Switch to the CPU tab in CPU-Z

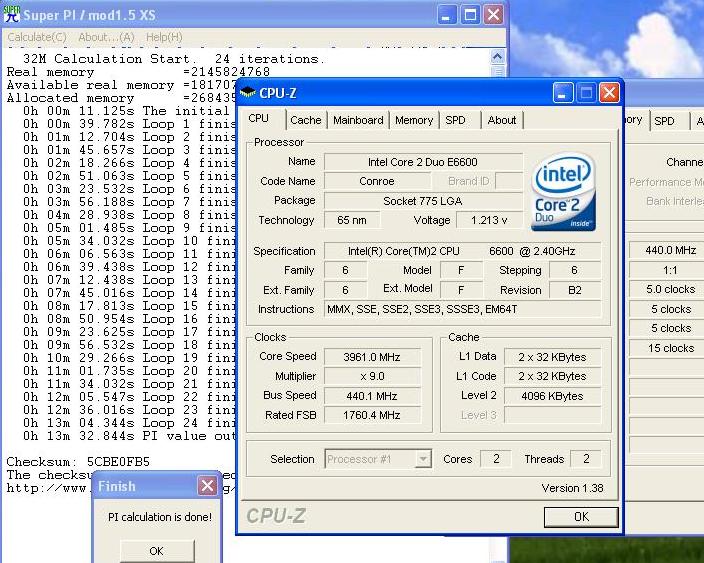pos(259,118)
